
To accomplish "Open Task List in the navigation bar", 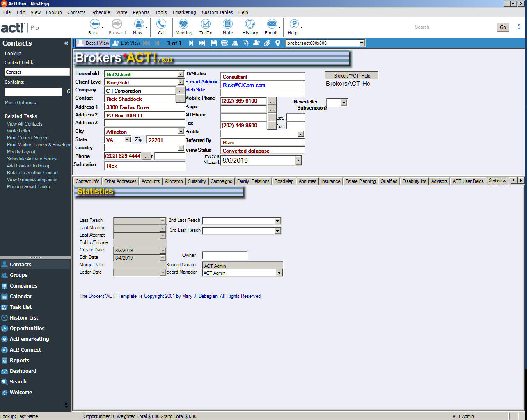I will pos(21,307).
